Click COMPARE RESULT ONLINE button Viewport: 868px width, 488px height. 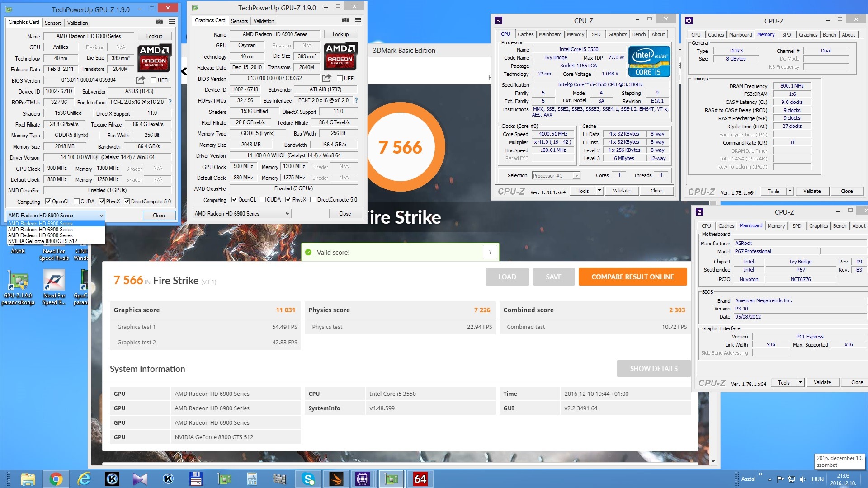click(632, 277)
